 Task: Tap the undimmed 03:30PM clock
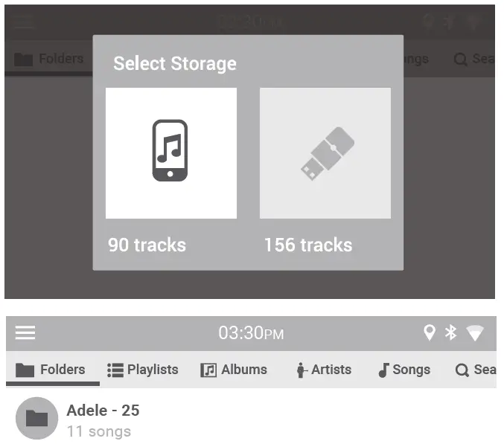click(x=251, y=333)
